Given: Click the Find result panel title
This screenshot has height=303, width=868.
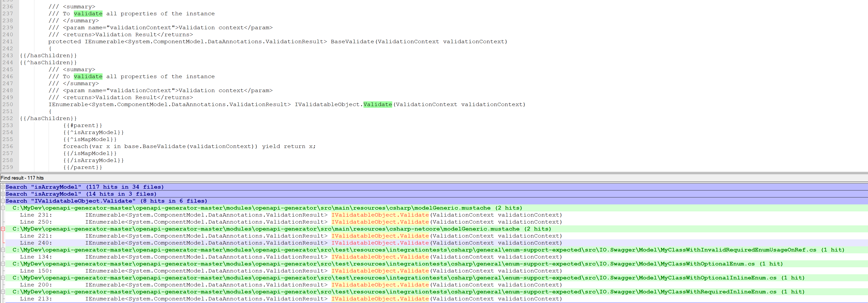Looking at the screenshot, I should point(22,178).
